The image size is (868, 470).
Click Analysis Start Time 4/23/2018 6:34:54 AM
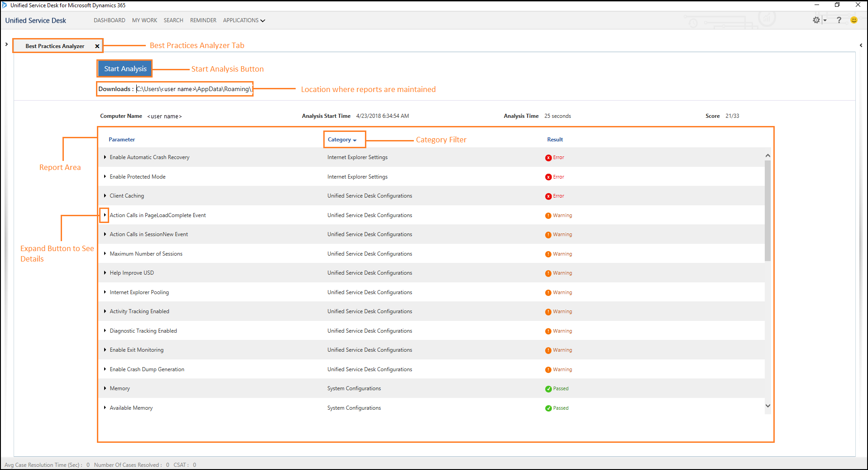coord(382,116)
